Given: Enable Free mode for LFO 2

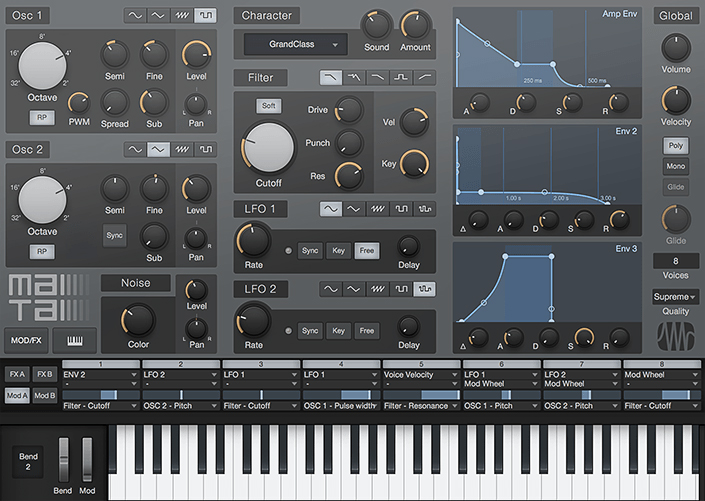Looking at the screenshot, I should 366,331.
